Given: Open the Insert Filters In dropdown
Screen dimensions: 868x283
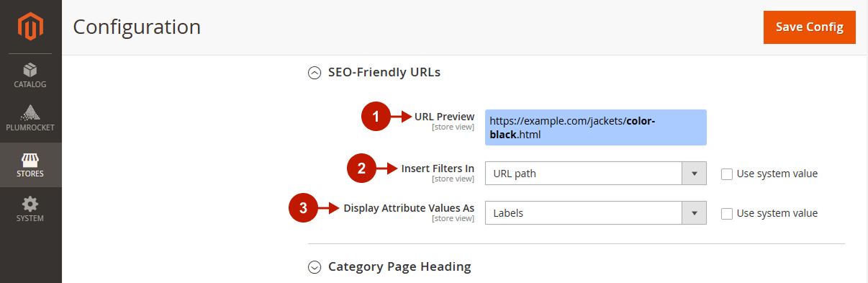Looking at the screenshot, I should click(x=595, y=174).
